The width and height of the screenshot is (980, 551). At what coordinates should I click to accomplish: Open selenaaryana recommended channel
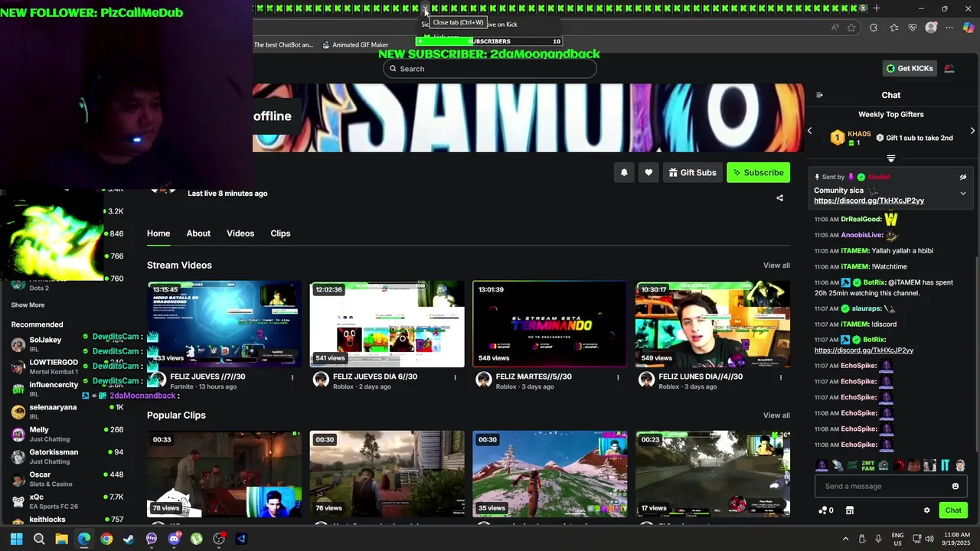click(67, 412)
